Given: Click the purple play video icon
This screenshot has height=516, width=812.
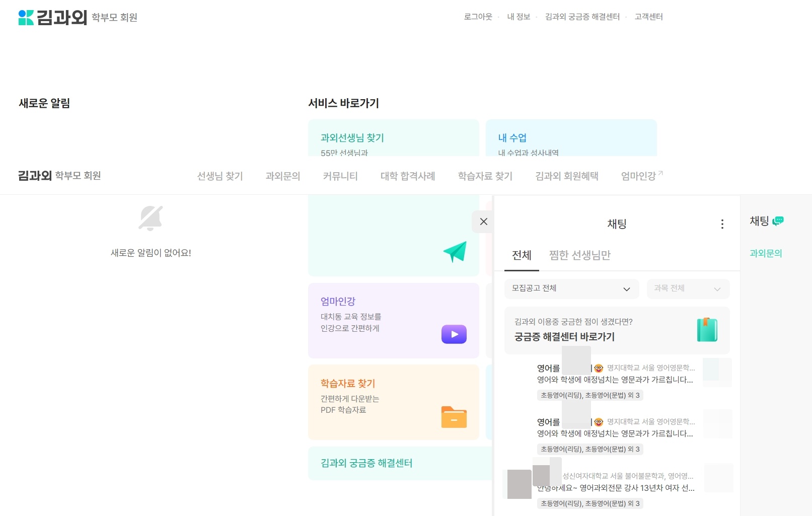Looking at the screenshot, I should pos(454,334).
